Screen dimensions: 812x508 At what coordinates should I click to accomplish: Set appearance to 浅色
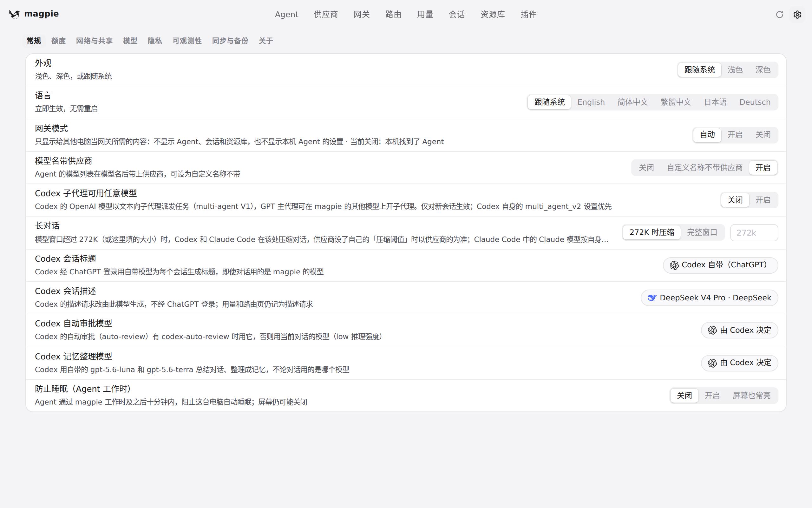pos(735,70)
